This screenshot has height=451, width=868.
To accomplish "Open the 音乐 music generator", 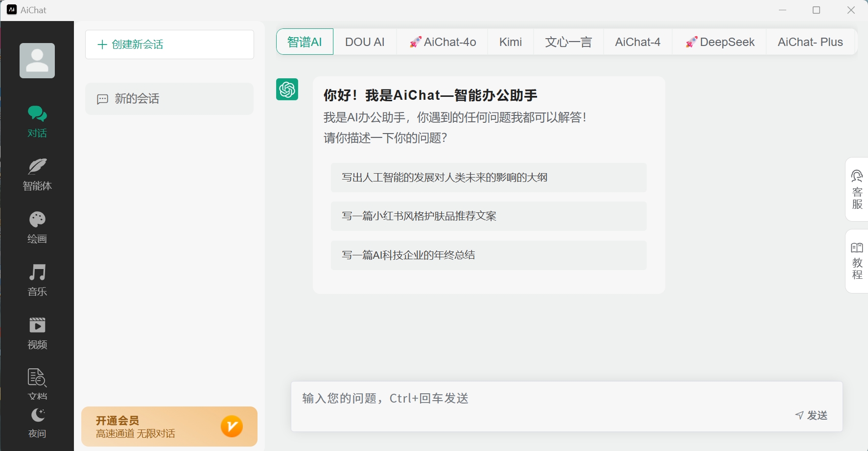I will coord(37,280).
